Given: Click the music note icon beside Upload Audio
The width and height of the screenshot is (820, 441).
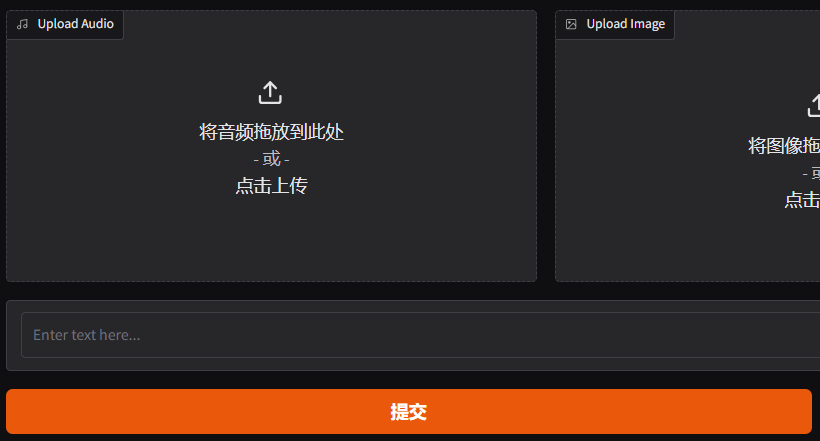Looking at the screenshot, I should pyautogui.click(x=22, y=24).
